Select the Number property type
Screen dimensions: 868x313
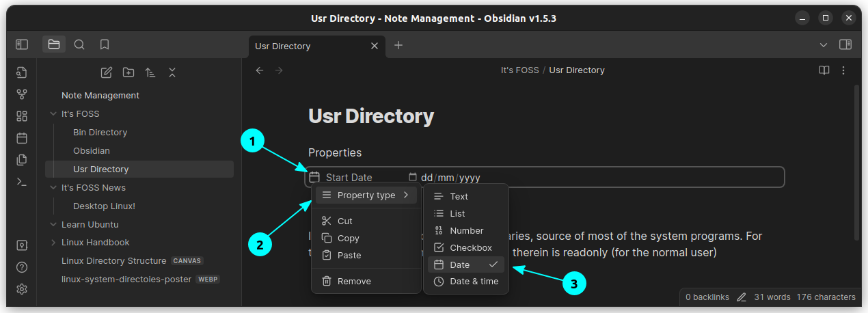coord(466,231)
